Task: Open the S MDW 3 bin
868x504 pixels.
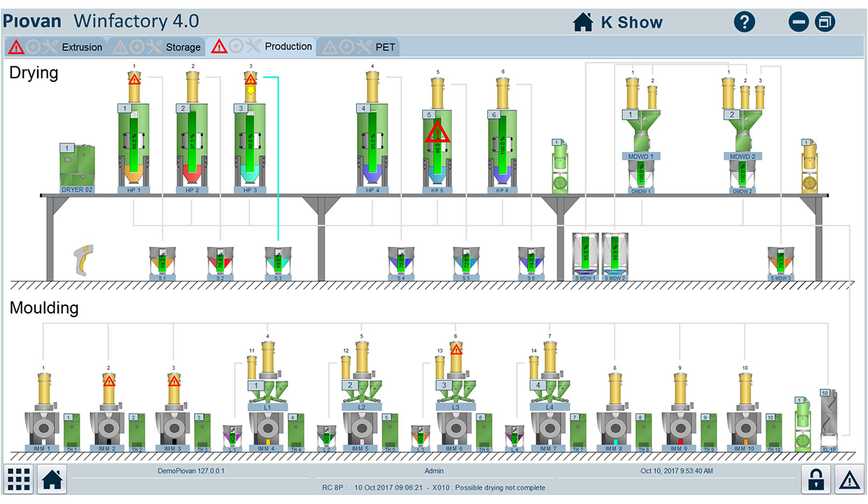Action: (780, 264)
